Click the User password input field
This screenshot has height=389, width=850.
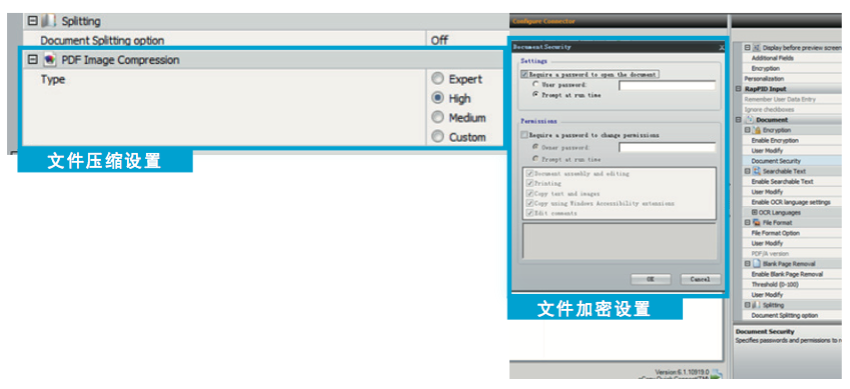(x=667, y=85)
